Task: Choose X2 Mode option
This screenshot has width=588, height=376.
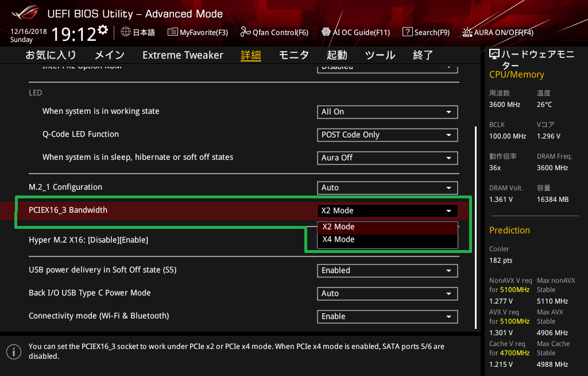Action: (x=388, y=227)
